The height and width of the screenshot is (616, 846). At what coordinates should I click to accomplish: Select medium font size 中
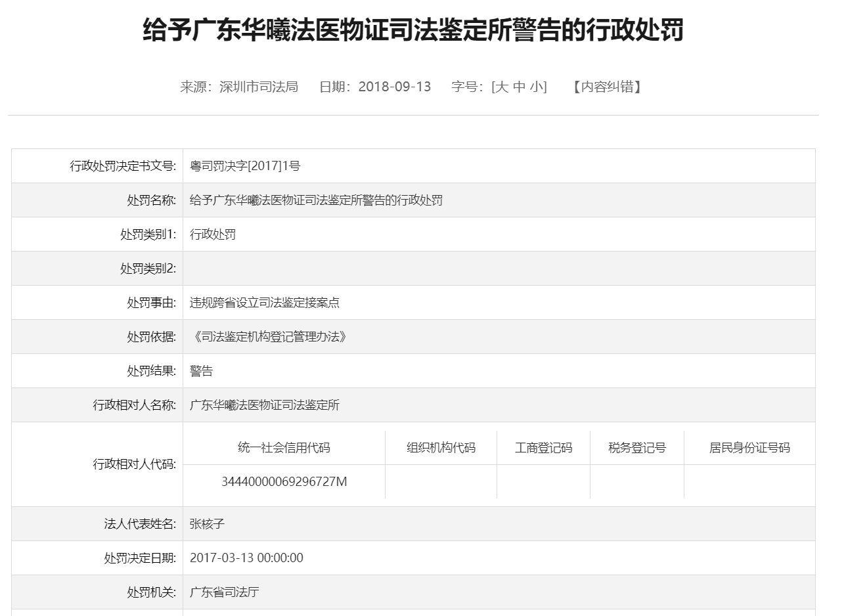520,87
